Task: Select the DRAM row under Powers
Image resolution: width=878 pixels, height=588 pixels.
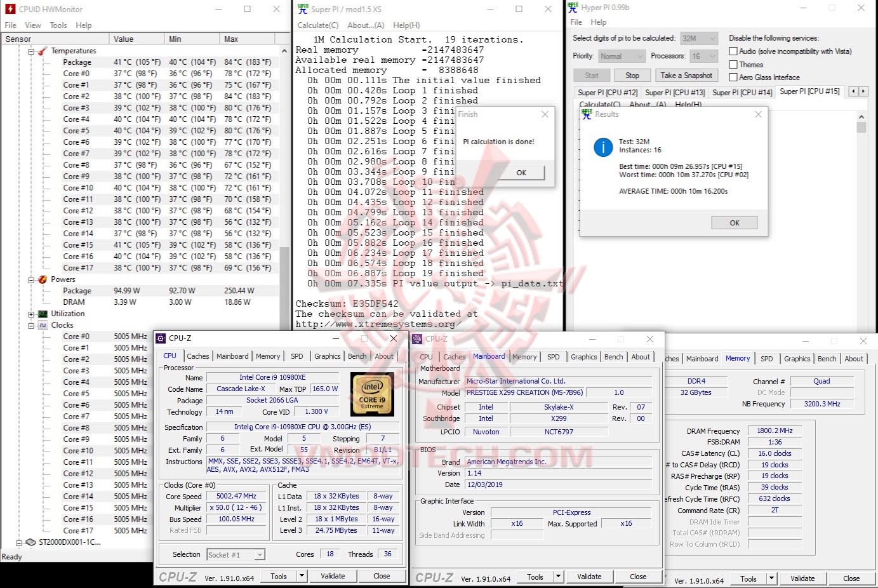Action: tap(140, 302)
